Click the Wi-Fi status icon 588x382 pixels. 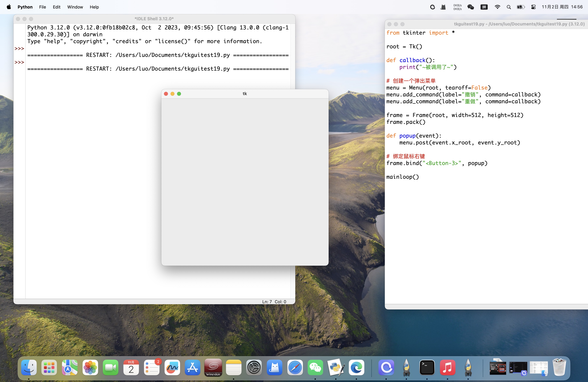497,7
